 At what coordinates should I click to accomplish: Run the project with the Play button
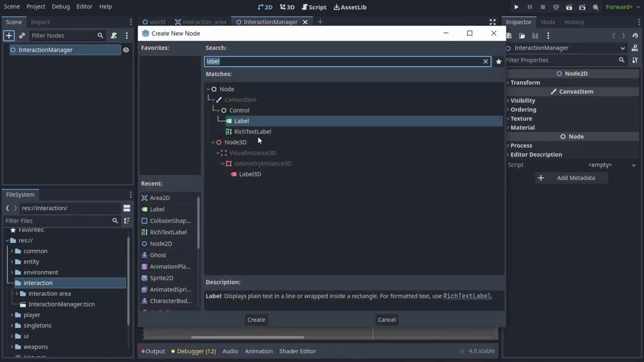[x=516, y=7]
